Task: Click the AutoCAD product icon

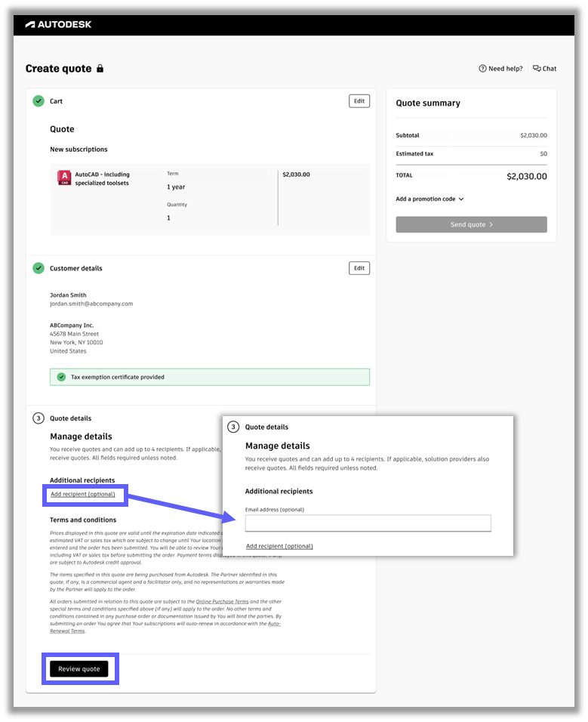Action: [64, 177]
